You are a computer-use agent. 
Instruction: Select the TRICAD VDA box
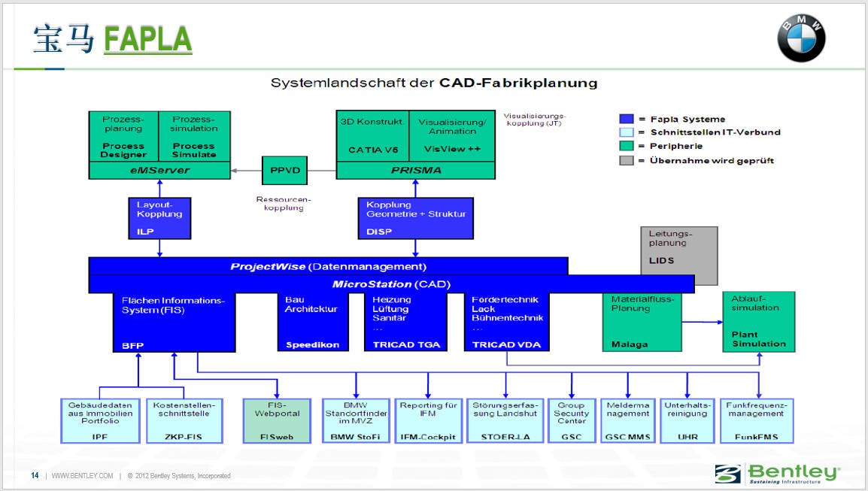[507, 322]
